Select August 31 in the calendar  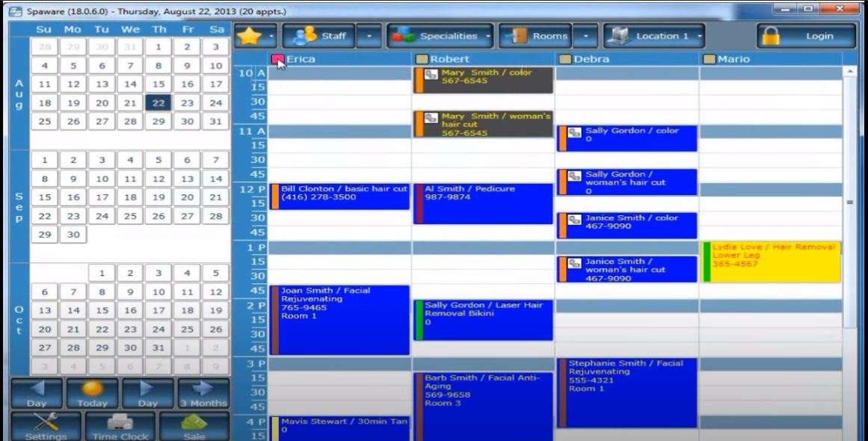[x=216, y=122]
